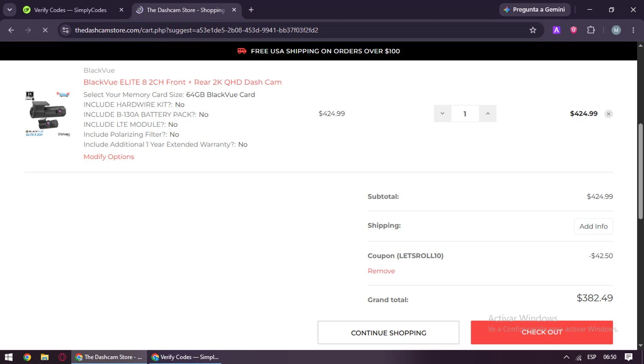Viewport: 644px width, 364px height.
Task: Switch to Verify Codes taskbar window
Action: point(185,357)
